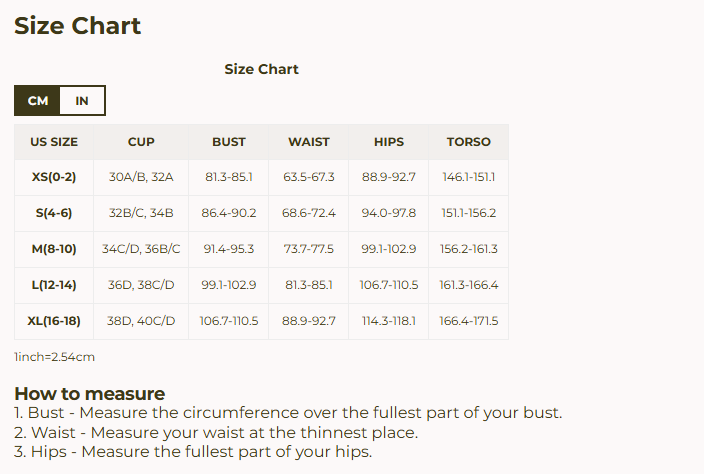Switch size chart units to IN
The image size is (704, 474).
82,101
